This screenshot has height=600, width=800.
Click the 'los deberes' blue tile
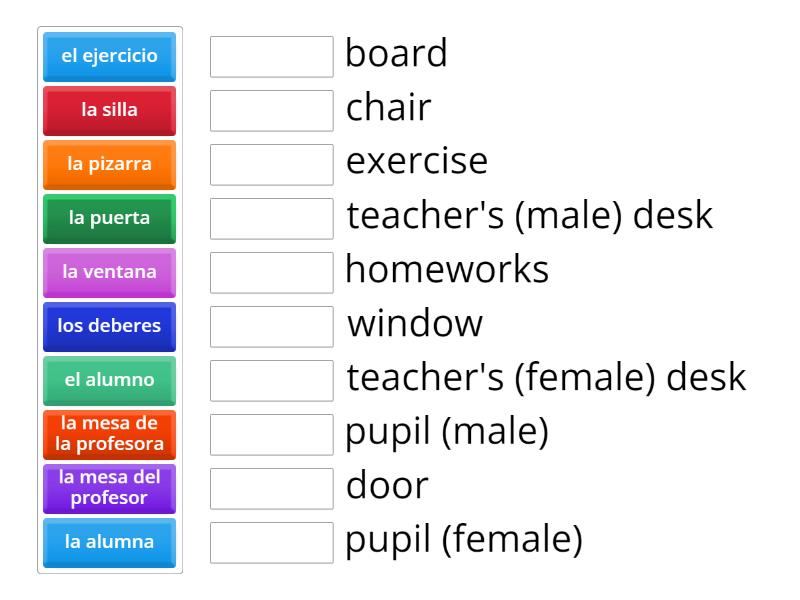(x=109, y=326)
